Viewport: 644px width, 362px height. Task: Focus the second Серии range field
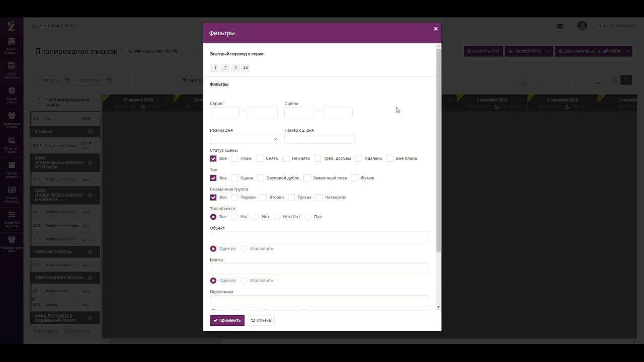click(x=263, y=112)
